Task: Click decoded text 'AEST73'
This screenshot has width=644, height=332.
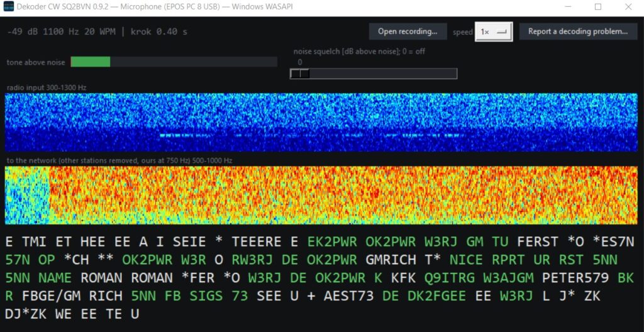Action: (349, 296)
